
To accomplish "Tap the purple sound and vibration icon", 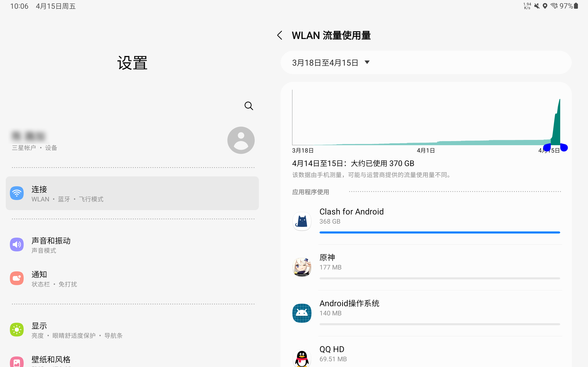I will [x=17, y=244].
